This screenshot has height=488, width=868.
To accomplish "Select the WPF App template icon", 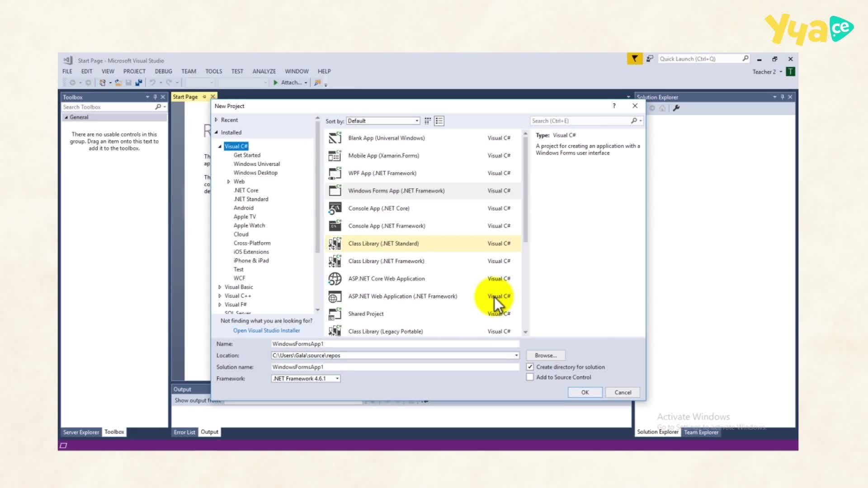I will [335, 173].
